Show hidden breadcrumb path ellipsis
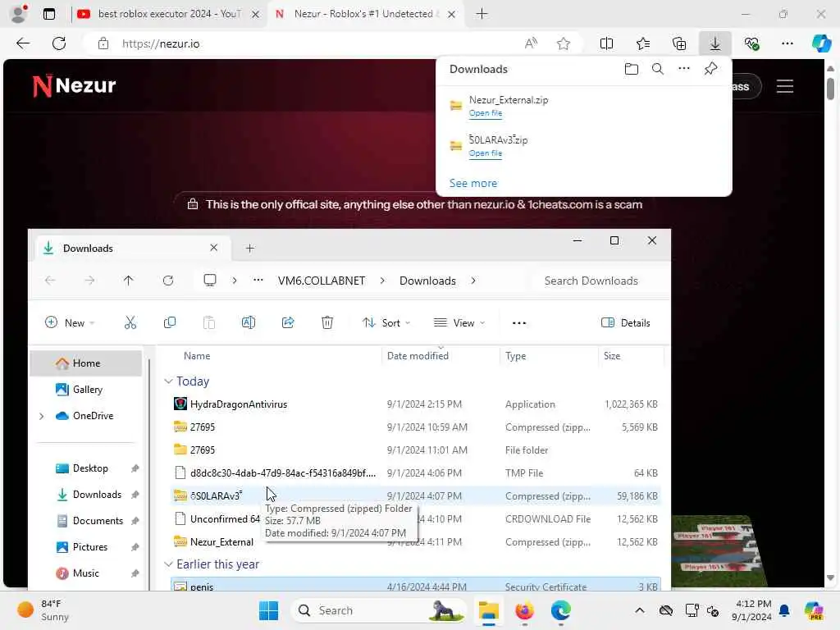This screenshot has height=630, width=840. pos(258,281)
